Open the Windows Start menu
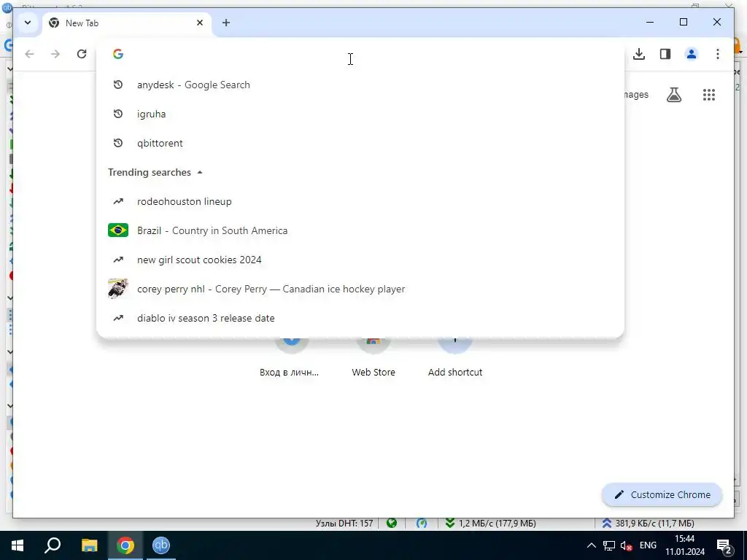 (x=18, y=545)
